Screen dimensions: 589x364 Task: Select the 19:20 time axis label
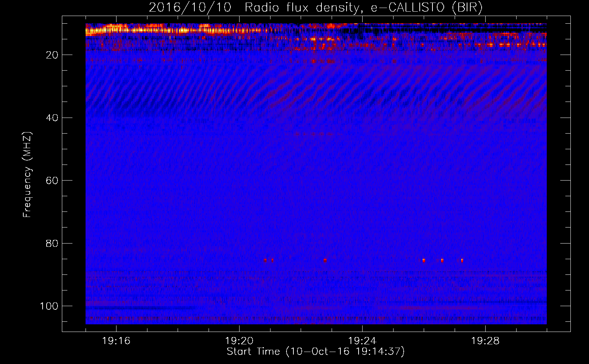[x=239, y=341]
